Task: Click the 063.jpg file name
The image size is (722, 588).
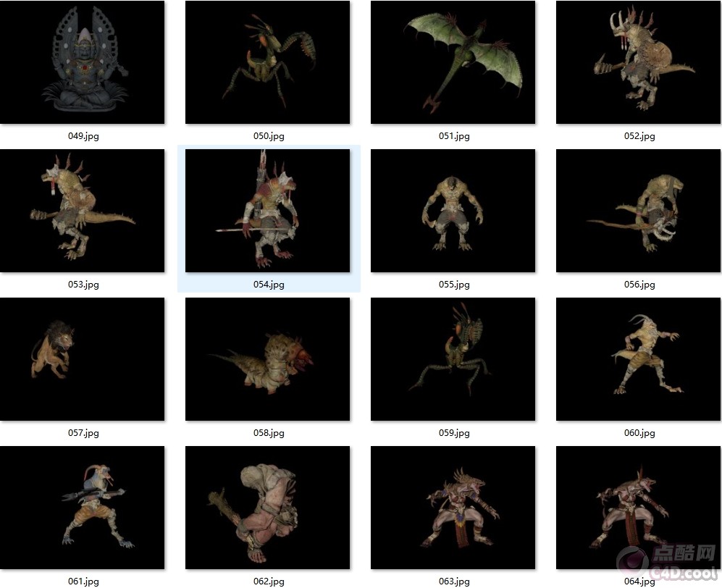Action: point(454,581)
